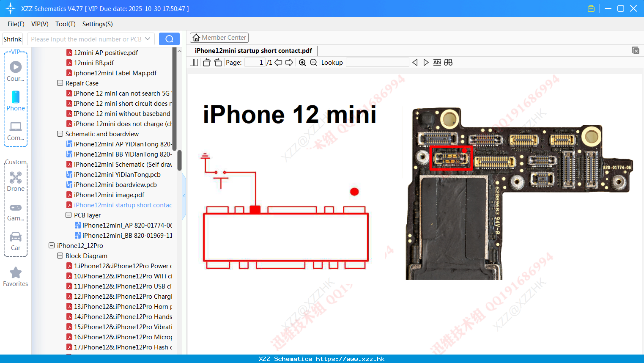Zoom in on the PDF
The width and height of the screenshot is (644, 363).
click(302, 63)
